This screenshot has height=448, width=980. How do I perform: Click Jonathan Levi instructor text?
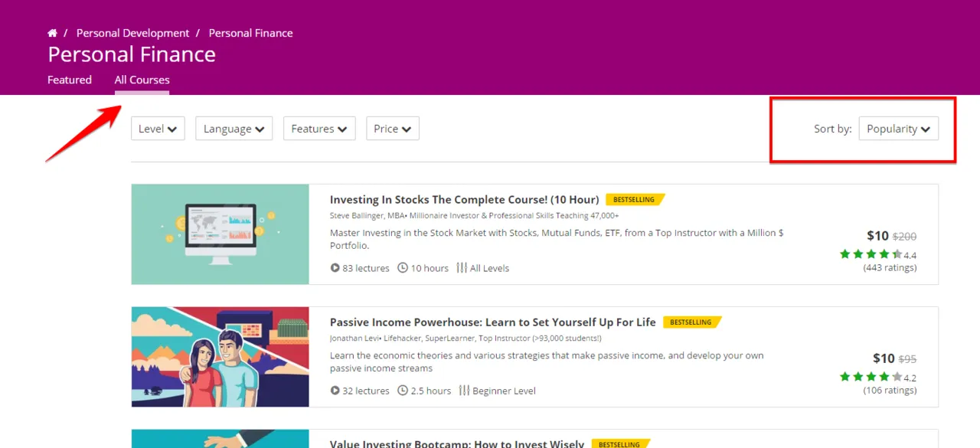[467, 338]
